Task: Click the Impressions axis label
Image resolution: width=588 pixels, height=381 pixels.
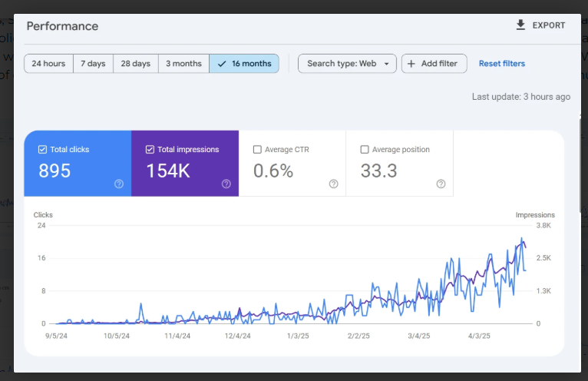Action: click(x=535, y=215)
